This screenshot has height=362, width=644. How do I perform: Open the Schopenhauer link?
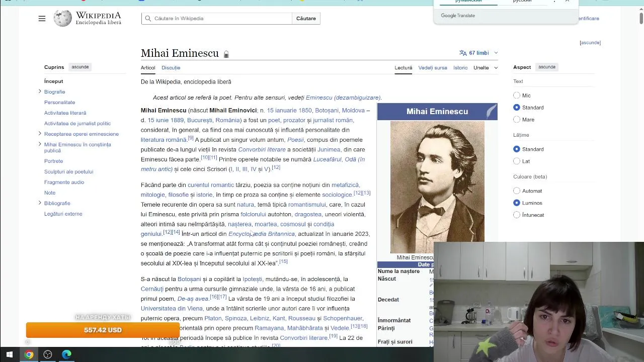pyautogui.click(x=343, y=318)
